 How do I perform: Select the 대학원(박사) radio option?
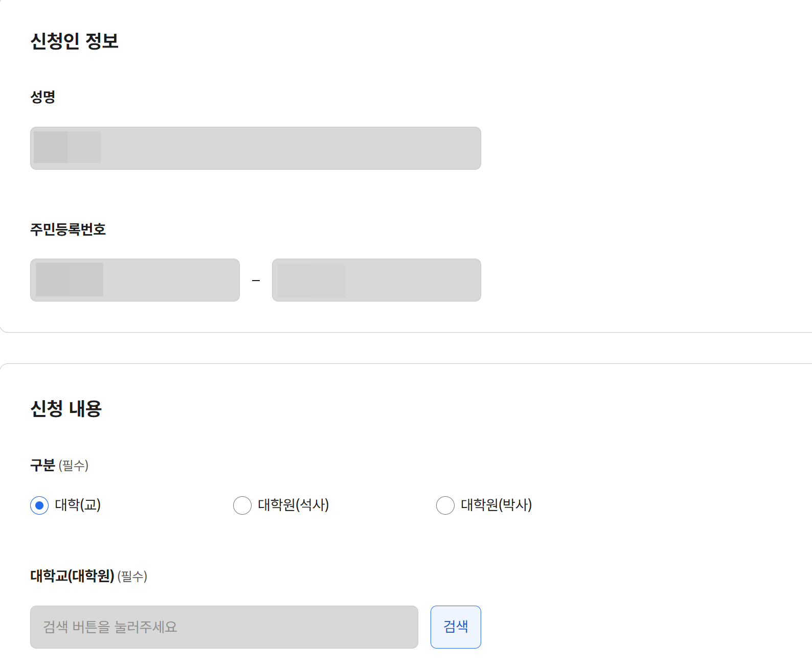tap(445, 505)
